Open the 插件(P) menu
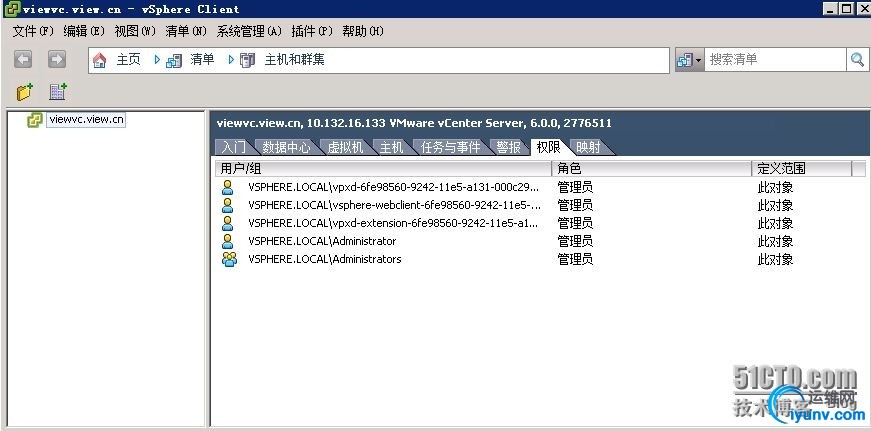This screenshot has width=871, height=431. pos(312,32)
